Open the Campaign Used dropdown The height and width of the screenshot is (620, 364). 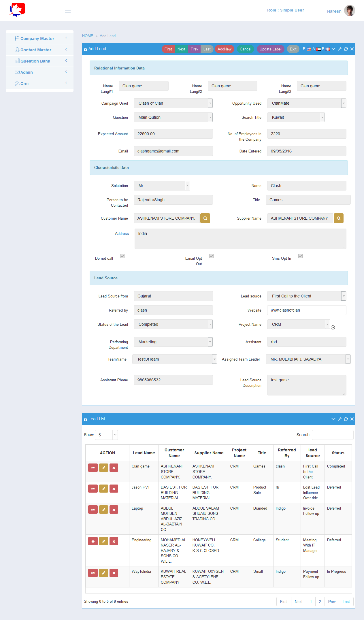pyautogui.click(x=173, y=103)
